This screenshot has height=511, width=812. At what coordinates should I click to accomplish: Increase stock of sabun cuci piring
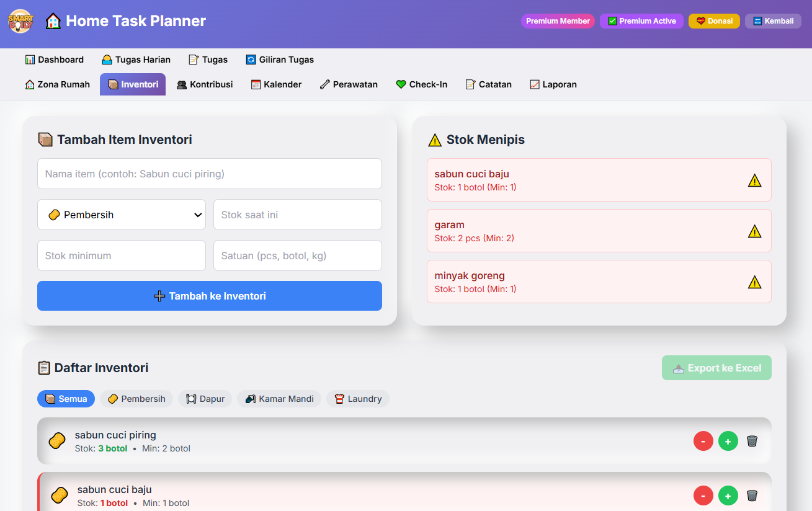click(x=728, y=441)
